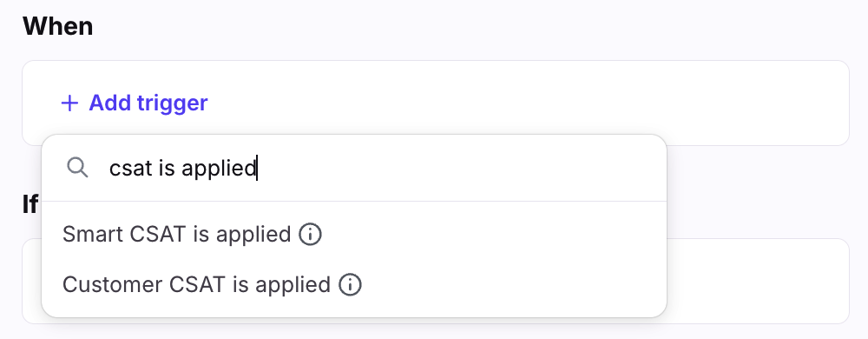
Task: Choose the first search result in trigger list
Action: click(354, 235)
